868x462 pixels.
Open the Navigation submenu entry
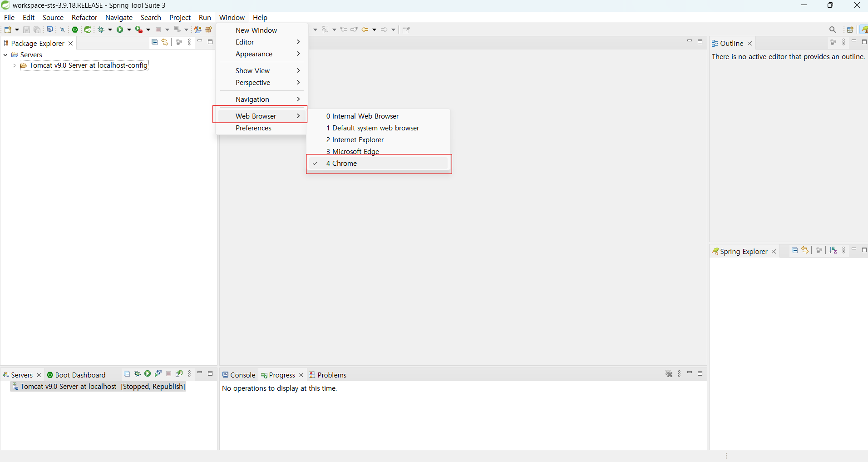261,99
